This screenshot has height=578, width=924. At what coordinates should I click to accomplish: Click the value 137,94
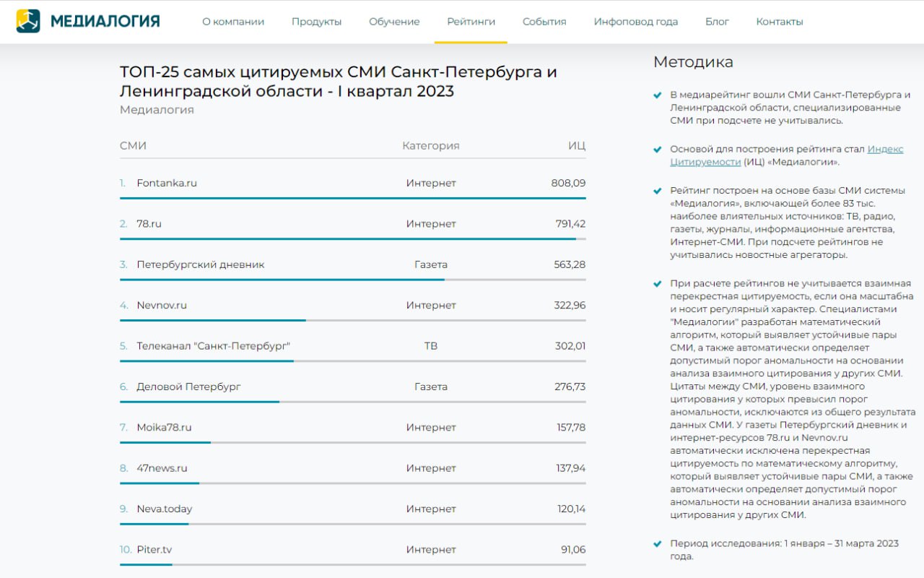click(571, 468)
